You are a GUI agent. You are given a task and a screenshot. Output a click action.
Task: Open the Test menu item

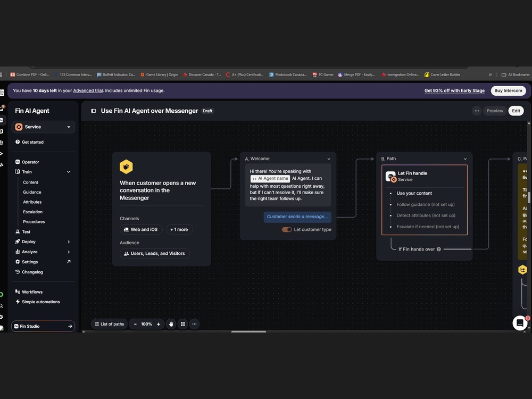[26, 232]
